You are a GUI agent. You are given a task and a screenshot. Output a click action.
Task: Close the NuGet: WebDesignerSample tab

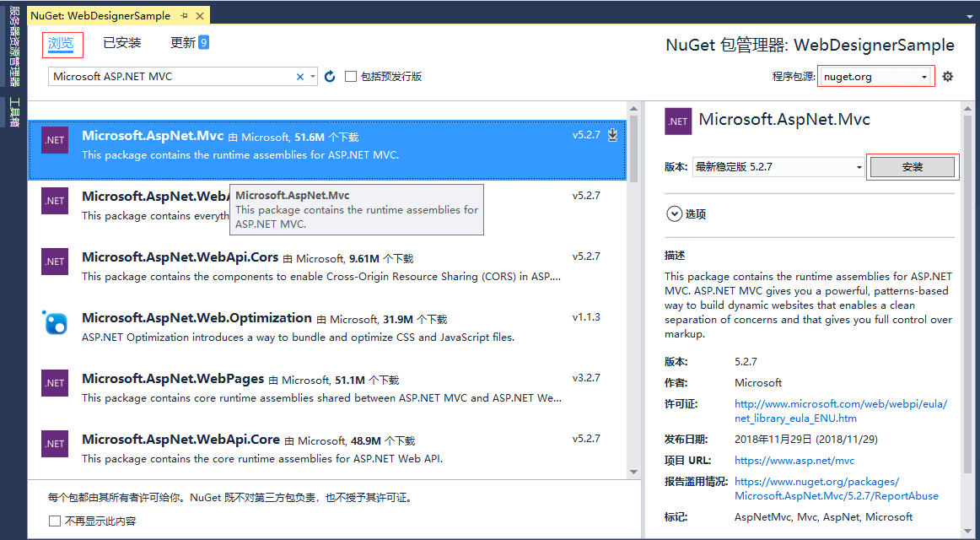[199, 16]
